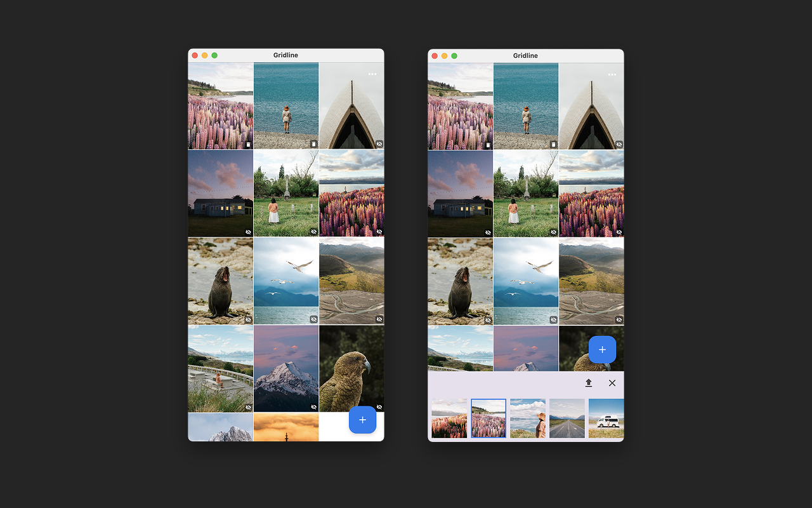Click trash icon on right window's woman-at-sea photo
812x508 pixels.
(553, 145)
